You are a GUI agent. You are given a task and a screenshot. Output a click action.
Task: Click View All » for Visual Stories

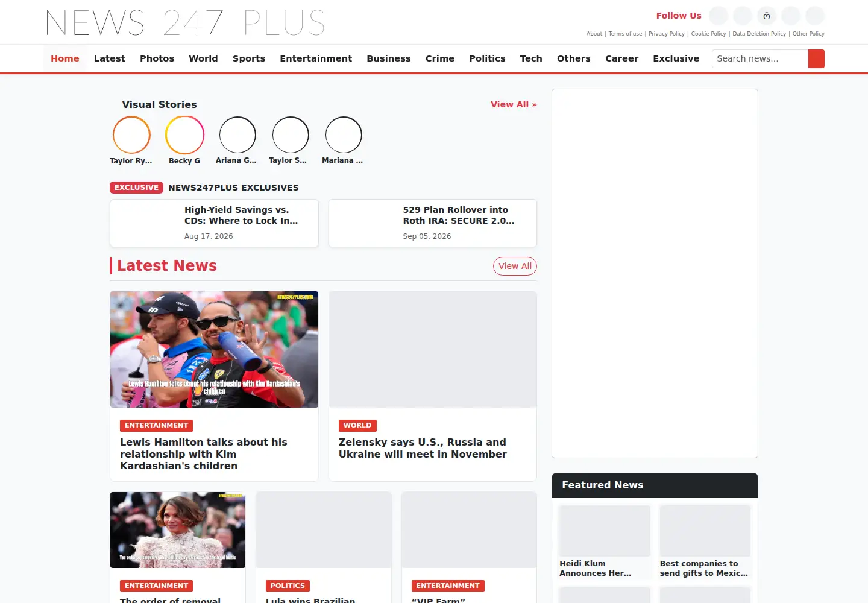coord(514,104)
